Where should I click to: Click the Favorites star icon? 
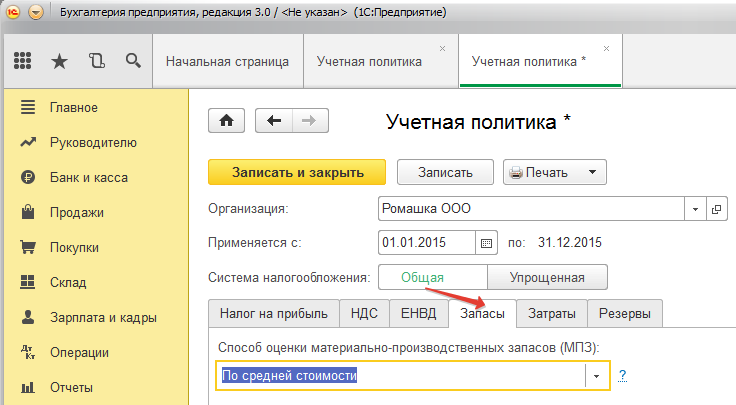59,61
